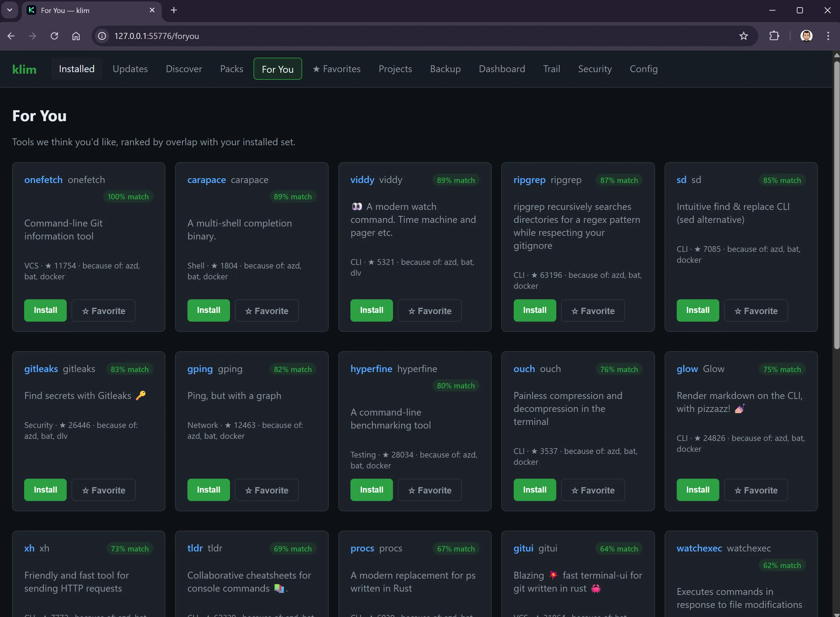Open the Backup tab
The width and height of the screenshot is (840, 617).
[x=445, y=69]
